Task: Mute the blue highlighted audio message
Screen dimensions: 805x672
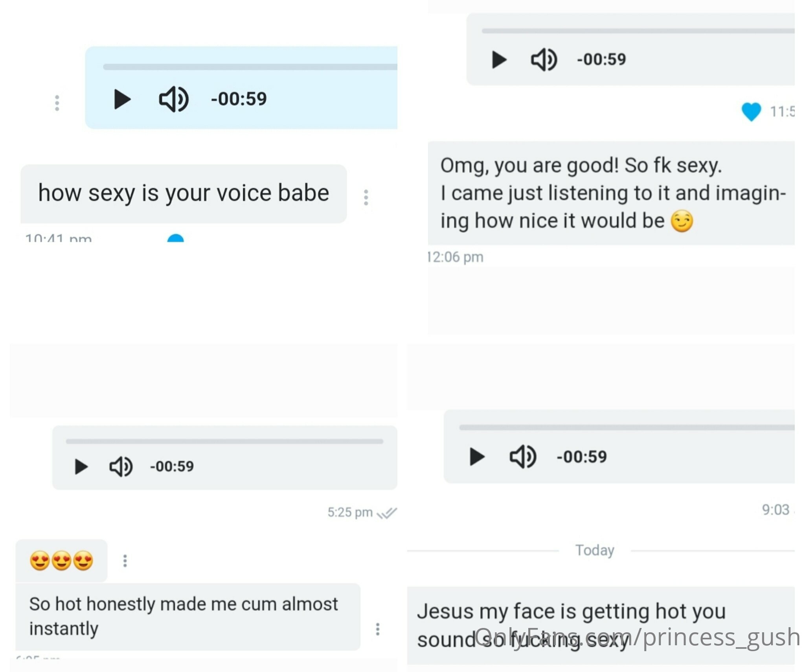Action: point(173,99)
